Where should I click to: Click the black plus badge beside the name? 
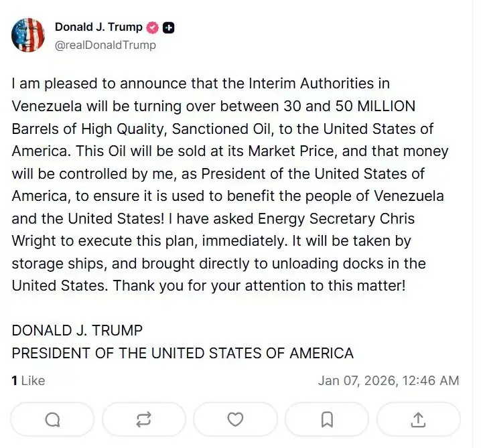169,27
